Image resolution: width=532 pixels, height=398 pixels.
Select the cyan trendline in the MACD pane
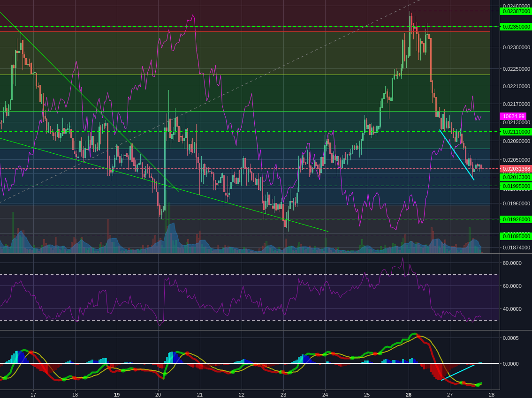tap(457, 373)
